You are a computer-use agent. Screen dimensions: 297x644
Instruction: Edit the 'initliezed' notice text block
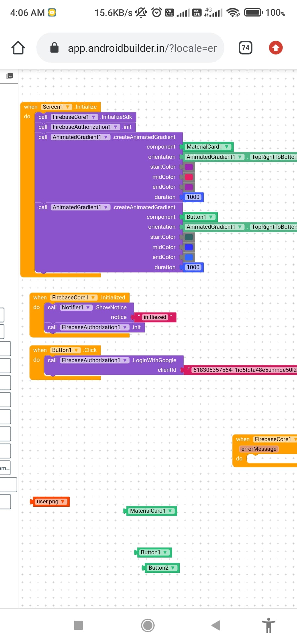coord(155,317)
